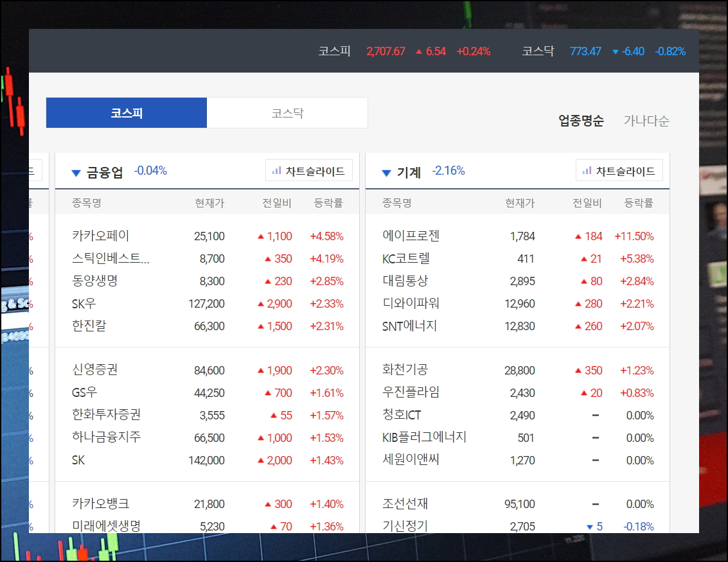Click the chart icon in 금융업 차트슬라이드 button
728x562 pixels.
277,171
